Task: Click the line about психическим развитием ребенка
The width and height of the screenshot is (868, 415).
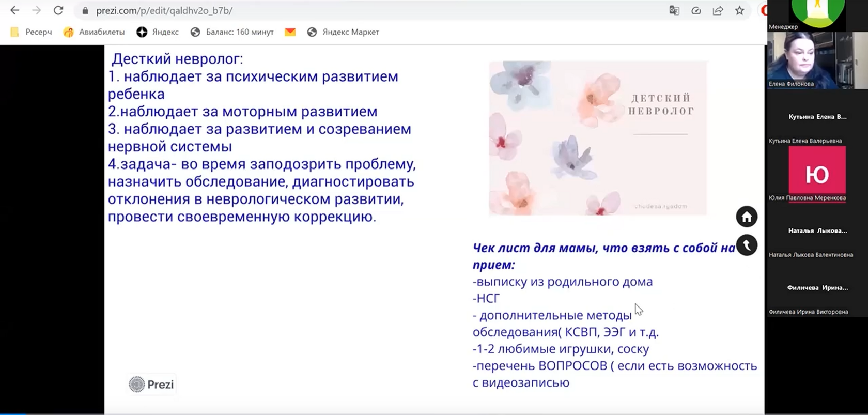Action: (253, 85)
